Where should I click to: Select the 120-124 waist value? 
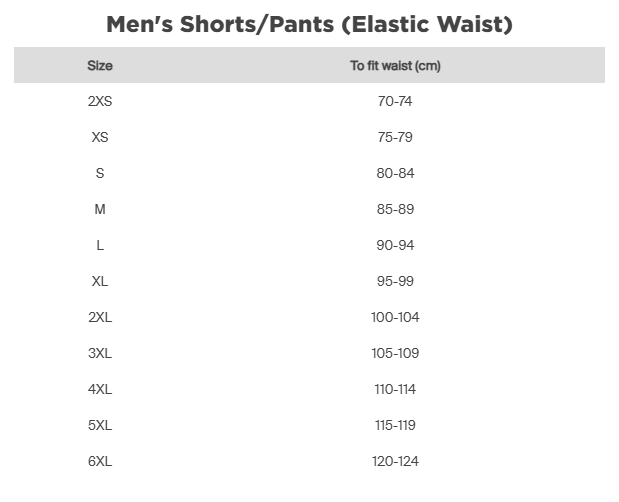click(395, 461)
